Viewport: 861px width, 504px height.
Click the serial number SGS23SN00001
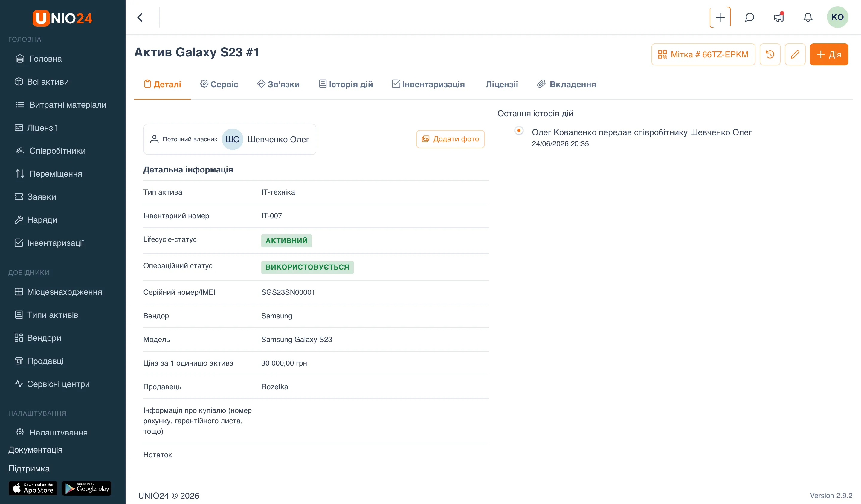tap(288, 292)
